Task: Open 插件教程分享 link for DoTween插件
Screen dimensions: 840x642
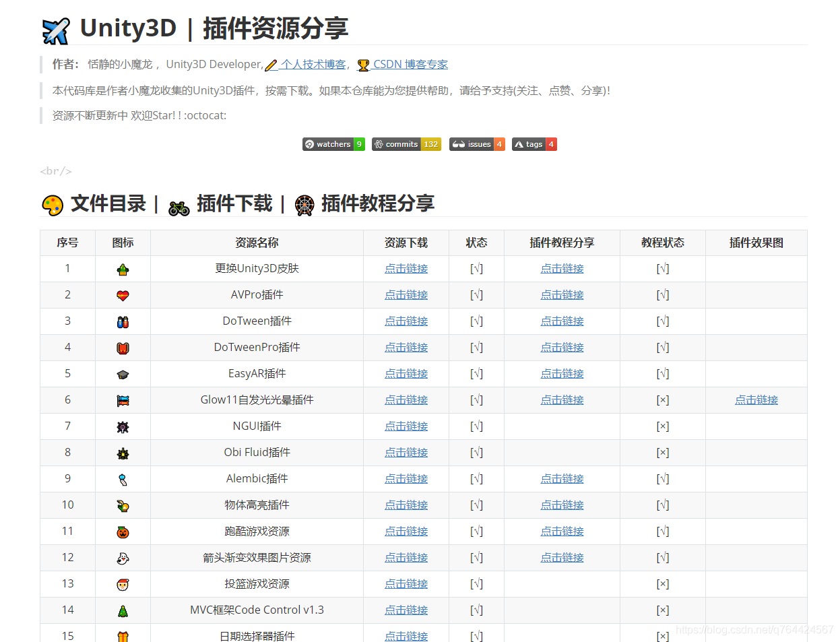Action: 562,321
